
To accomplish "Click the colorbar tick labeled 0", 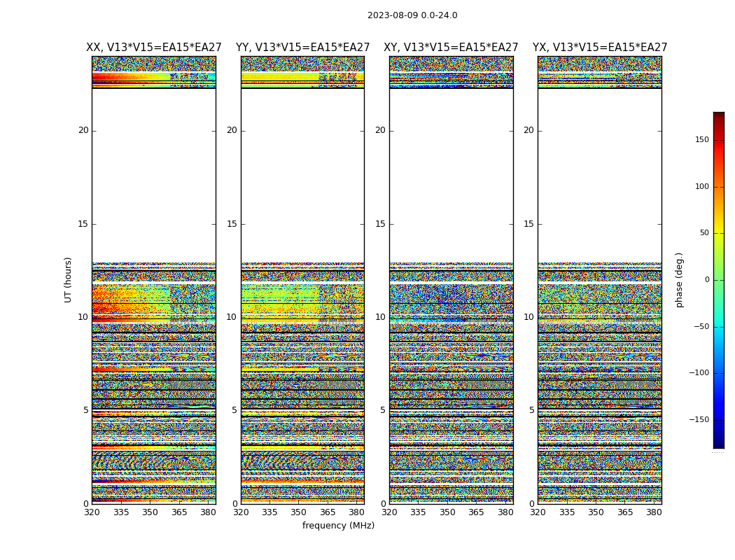I will 707,280.
